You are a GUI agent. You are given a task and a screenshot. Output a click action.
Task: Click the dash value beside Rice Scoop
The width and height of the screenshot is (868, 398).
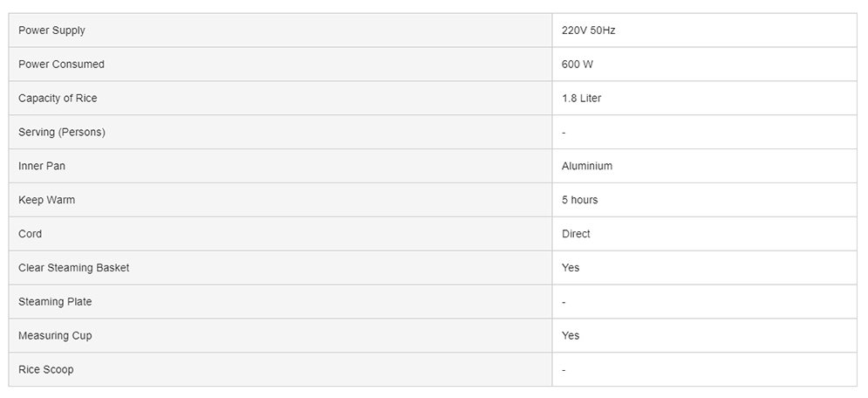564,370
